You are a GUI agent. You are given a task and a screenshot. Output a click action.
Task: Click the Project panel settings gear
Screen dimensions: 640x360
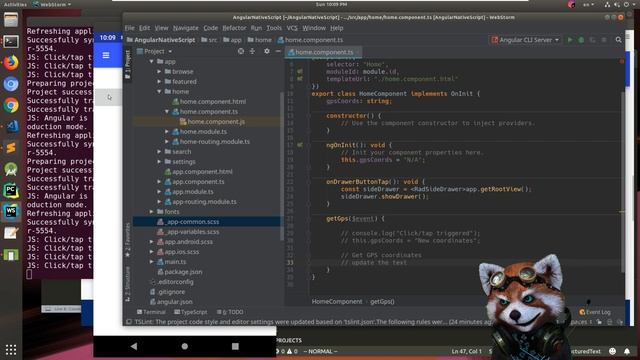pyautogui.click(x=267, y=51)
